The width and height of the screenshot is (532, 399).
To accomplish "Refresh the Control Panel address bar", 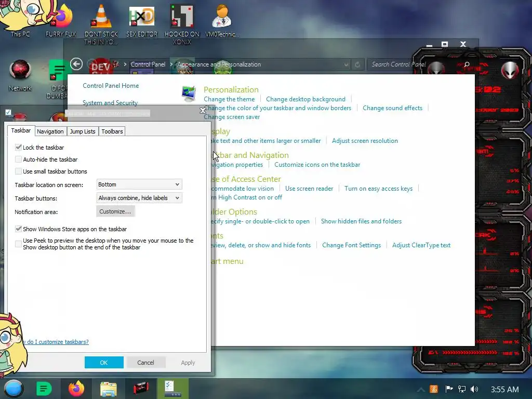I will pos(357,64).
